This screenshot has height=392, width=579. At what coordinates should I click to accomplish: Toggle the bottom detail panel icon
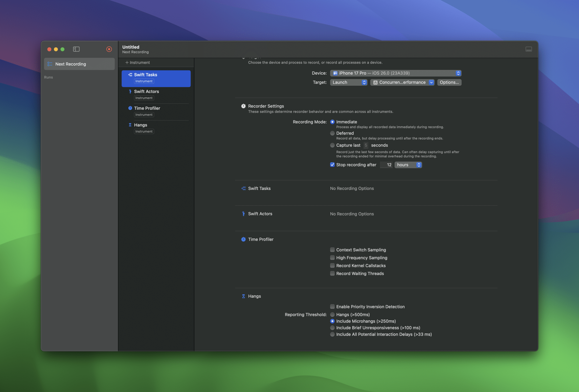tap(528, 49)
